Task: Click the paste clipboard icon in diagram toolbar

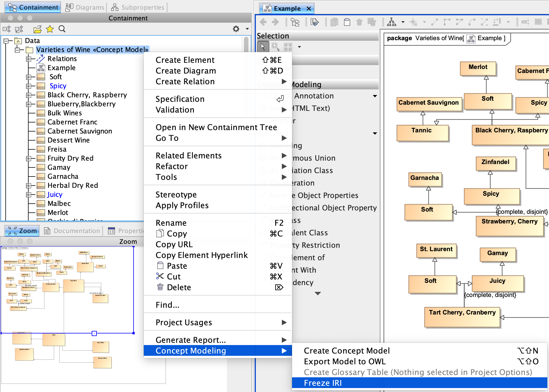Action: coord(347,22)
